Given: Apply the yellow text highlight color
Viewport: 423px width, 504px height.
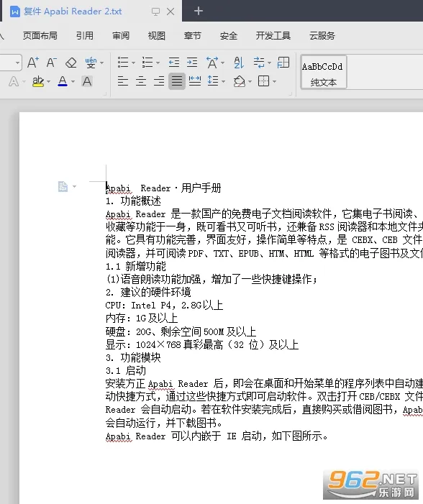Looking at the screenshot, I should [38, 81].
